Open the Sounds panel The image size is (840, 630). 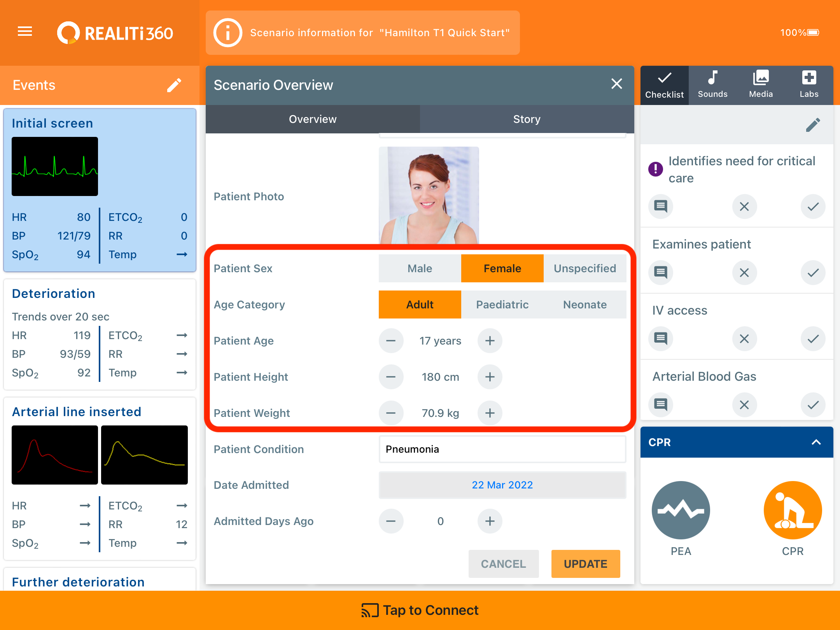tap(712, 85)
